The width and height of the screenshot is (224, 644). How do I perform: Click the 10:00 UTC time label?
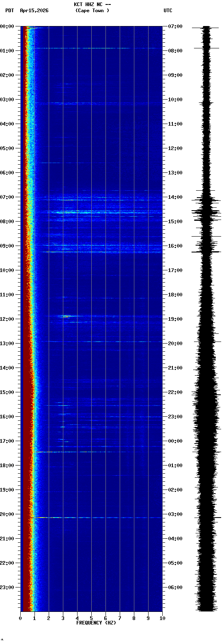[x=175, y=100]
